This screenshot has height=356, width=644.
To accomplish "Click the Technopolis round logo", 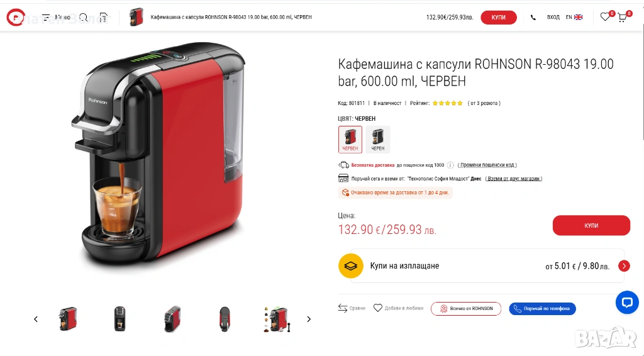I will (x=16, y=17).
